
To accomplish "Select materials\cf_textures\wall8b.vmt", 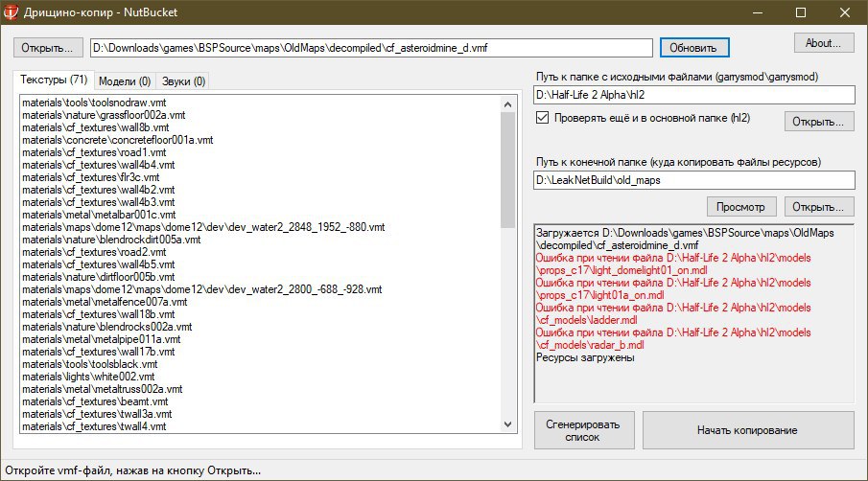I will coord(95,127).
